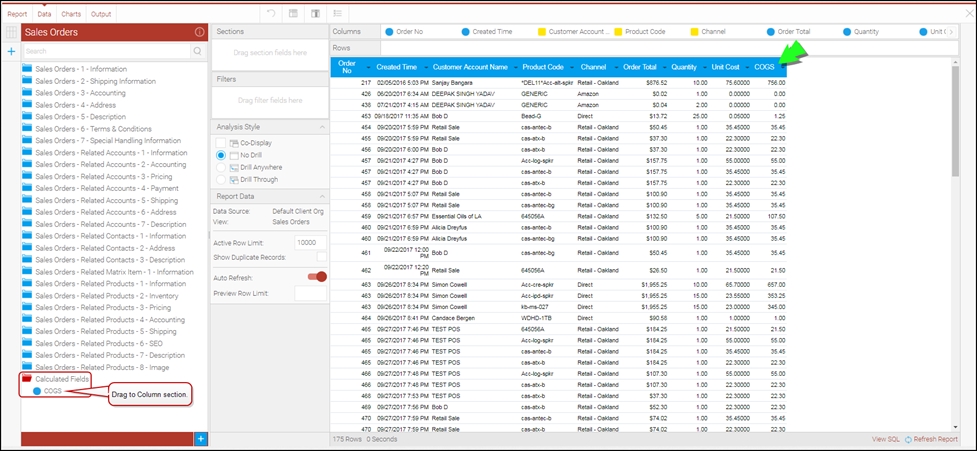Click the results table vertical scrollbar
The height and width of the screenshot is (451, 977).
(955, 121)
